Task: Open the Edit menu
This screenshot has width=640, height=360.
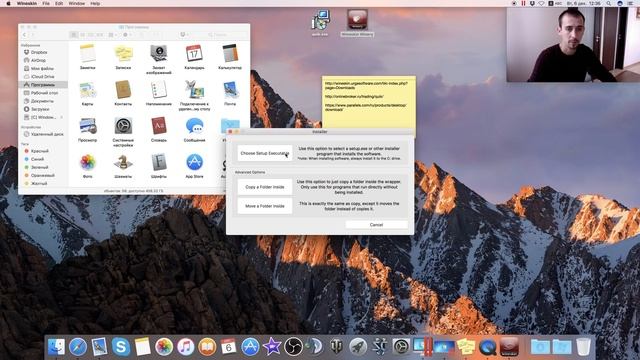Action: tap(59, 3)
